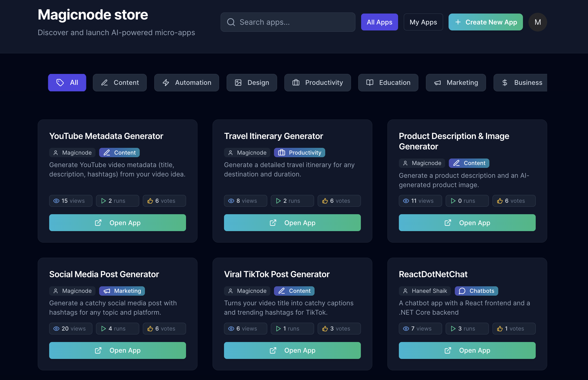The height and width of the screenshot is (380, 588).
Task: Click the Create New App button
Action: 485,22
